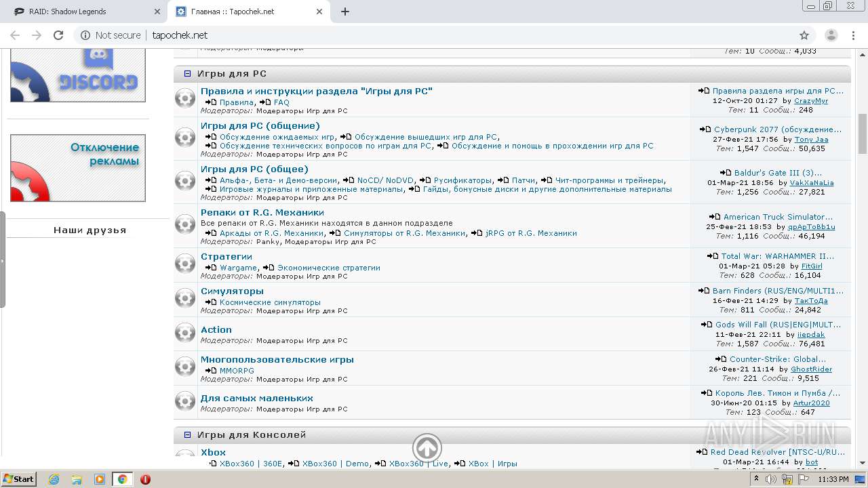Click the scroll-to-top arrow button
This screenshot has width=868, height=488.
pos(427,448)
